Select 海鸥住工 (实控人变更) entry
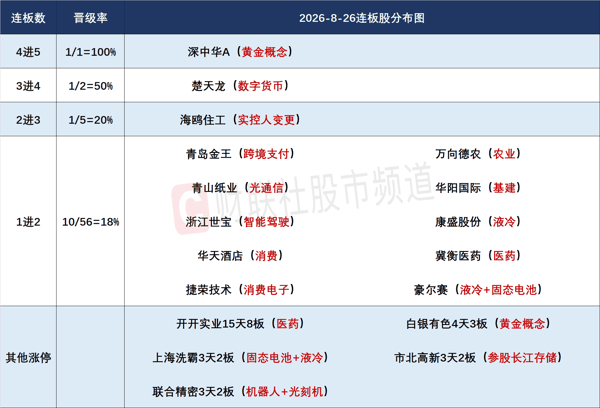 tap(240, 120)
